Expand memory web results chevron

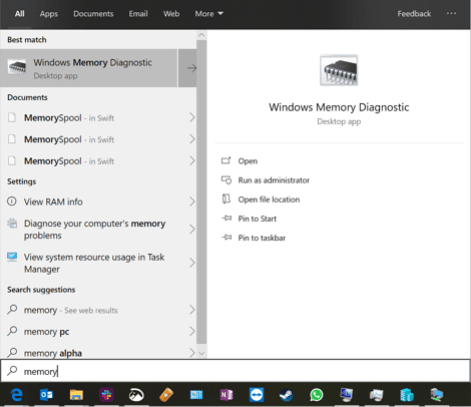point(192,310)
